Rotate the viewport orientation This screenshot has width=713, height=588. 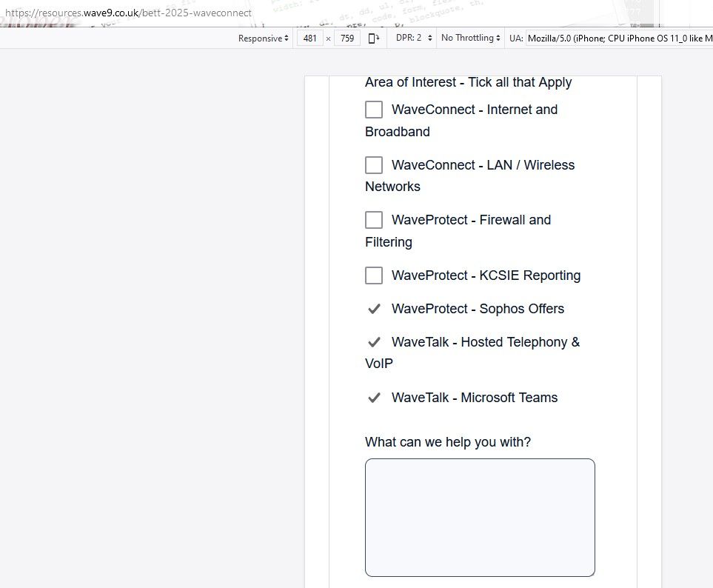(374, 38)
